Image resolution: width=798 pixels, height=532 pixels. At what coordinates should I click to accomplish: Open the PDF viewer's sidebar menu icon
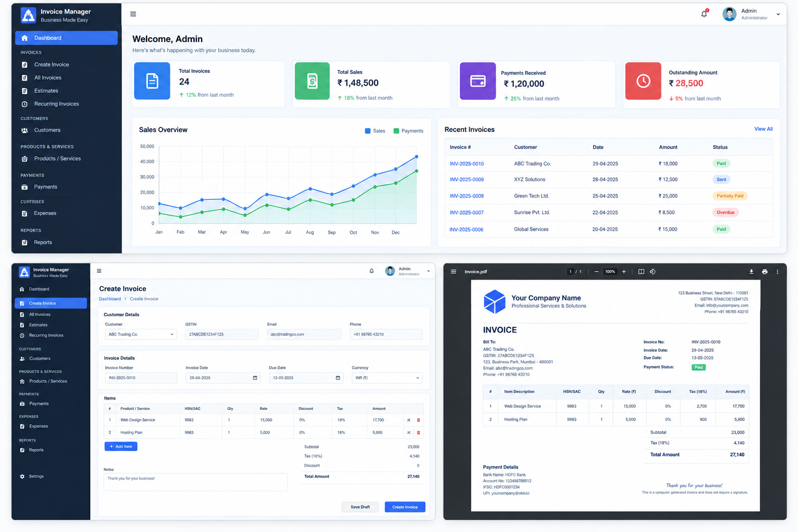pyautogui.click(x=454, y=272)
